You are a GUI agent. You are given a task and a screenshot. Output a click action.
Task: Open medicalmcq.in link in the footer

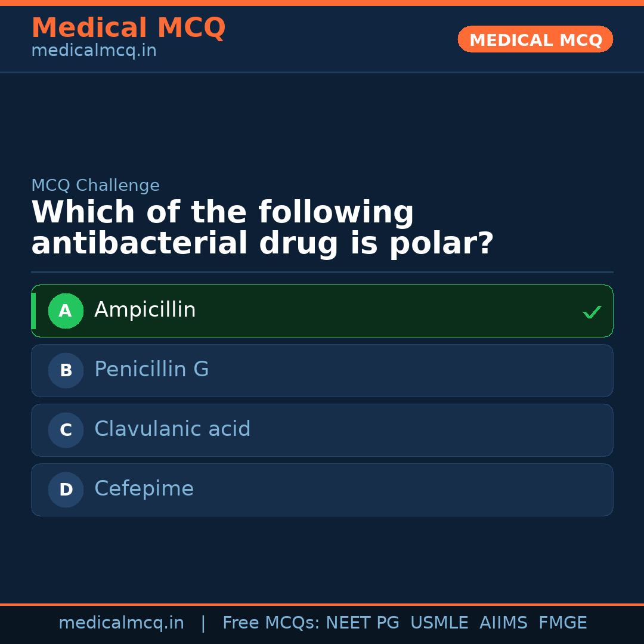click(x=121, y=623)
